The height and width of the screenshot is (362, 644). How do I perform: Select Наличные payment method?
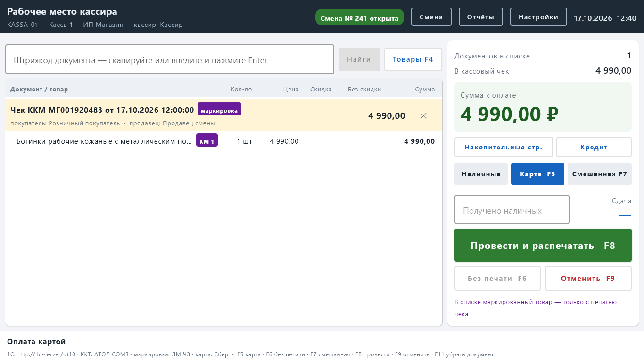point(481,174)
